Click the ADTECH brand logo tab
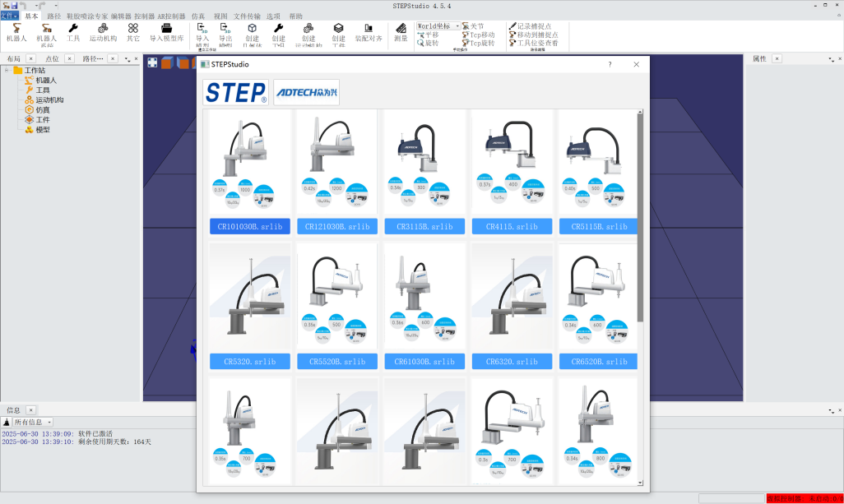This screenshot has width=844, height=504. 306,92
